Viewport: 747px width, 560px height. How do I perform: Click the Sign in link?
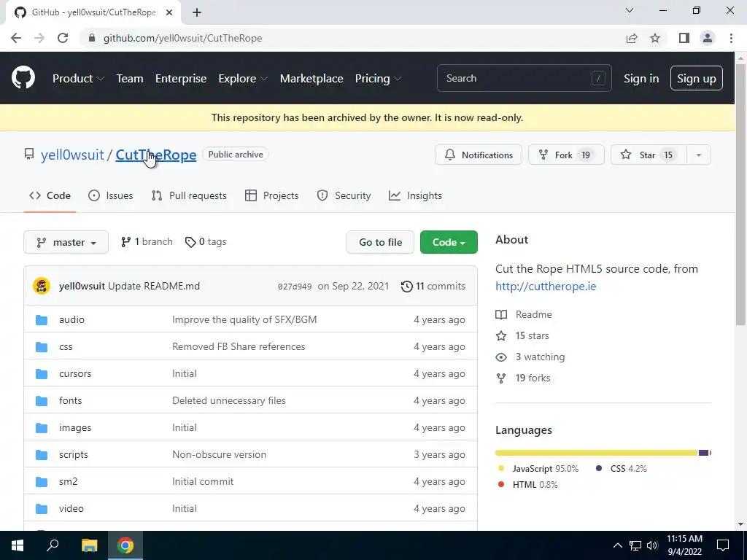tap(641, 79)
